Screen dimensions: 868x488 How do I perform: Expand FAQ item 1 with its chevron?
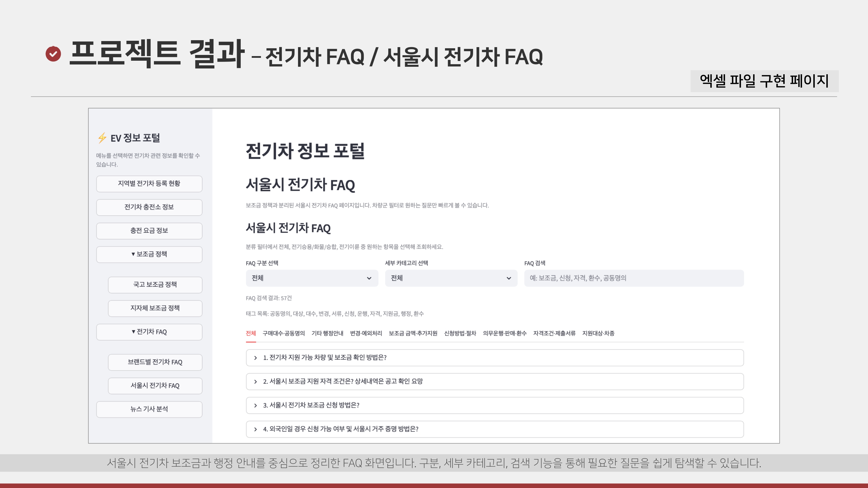[255, 358]
